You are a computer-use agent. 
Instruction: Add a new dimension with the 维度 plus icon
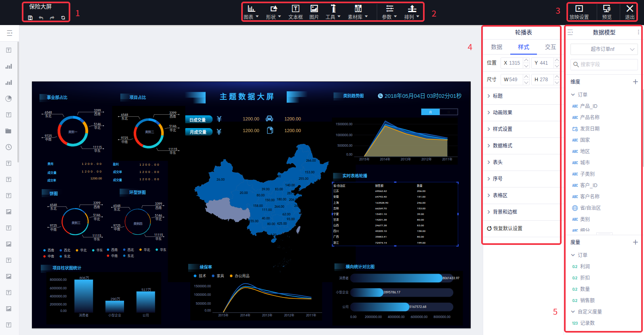click(x=635, y=82)
